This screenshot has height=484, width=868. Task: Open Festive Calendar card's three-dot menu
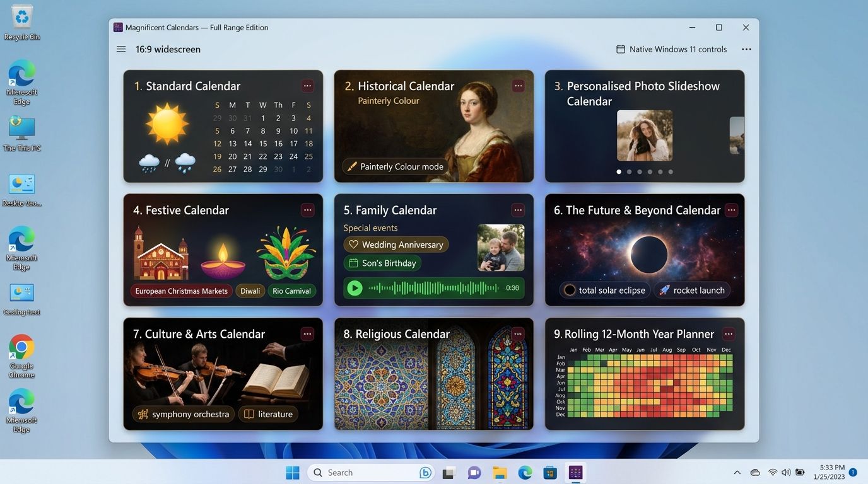point(307,210)
